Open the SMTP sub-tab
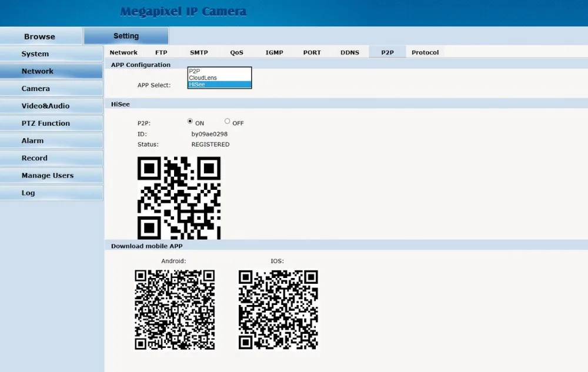 click(x=199, y=52)
